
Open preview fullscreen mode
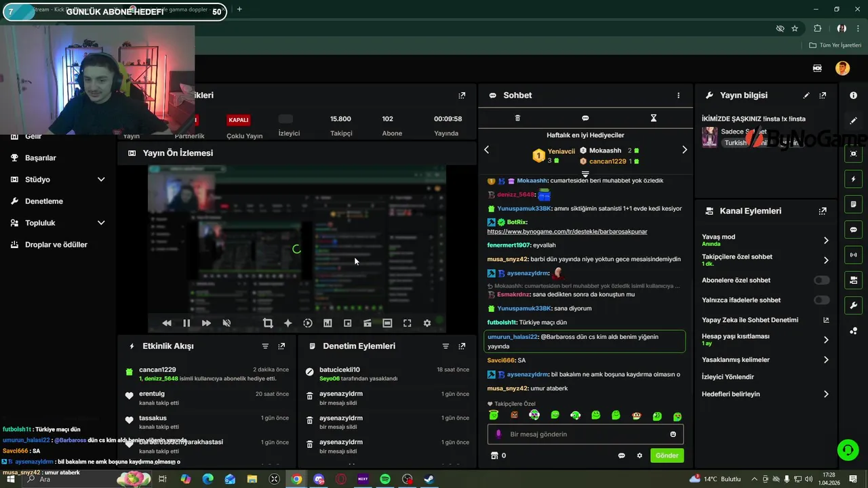(x=408, y=323)
